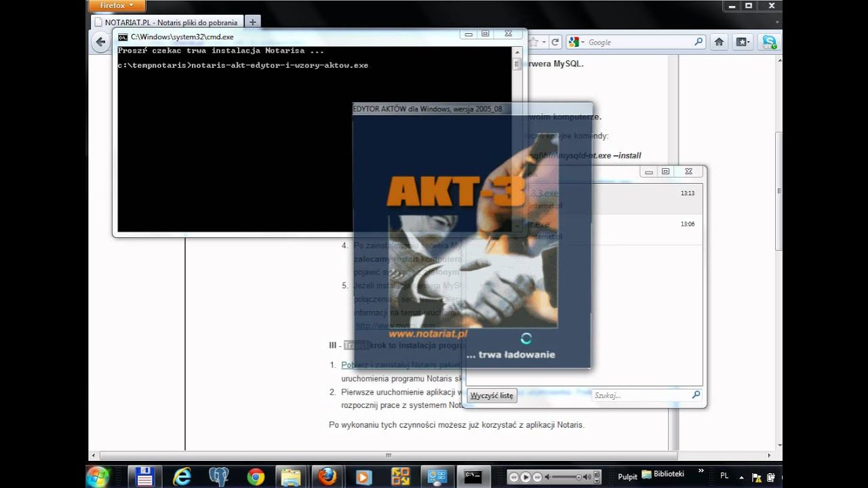Expand the taskbar toolbar chevron
Viewport: 868px width, 488px height.
[701, 471]
